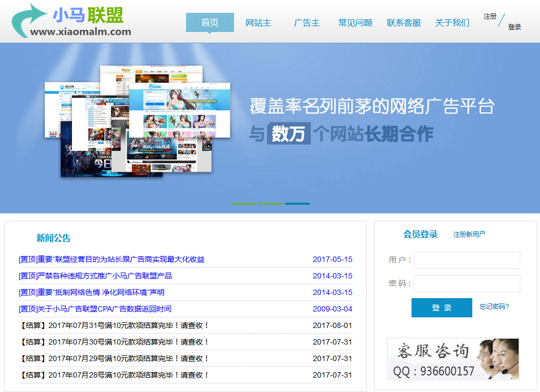The height and width of the screenshot is (392, 540).
Task: Visit the 关于我们 page
Action: (452, 23)
